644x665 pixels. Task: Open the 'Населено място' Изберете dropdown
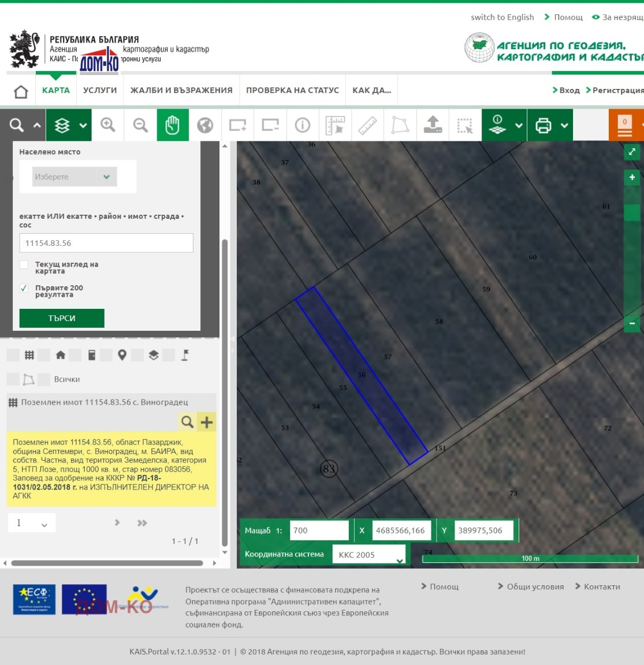[75, 177]
